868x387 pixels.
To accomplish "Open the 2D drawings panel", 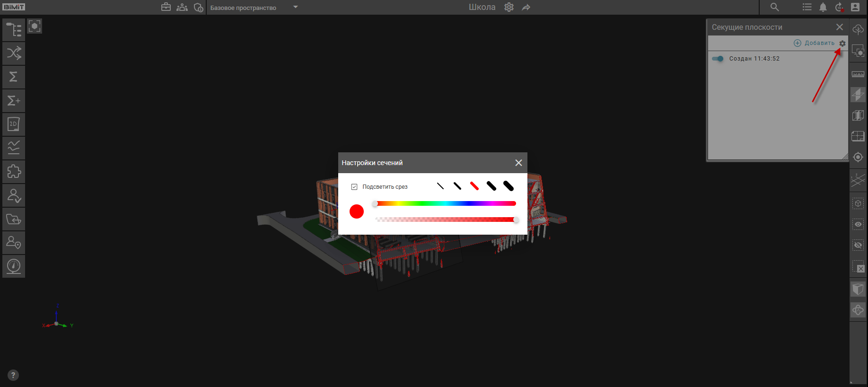I will 14,124.
